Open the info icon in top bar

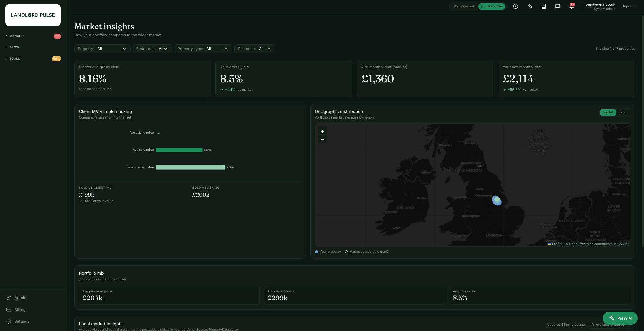pyautogui.click(x=516, y=6)
